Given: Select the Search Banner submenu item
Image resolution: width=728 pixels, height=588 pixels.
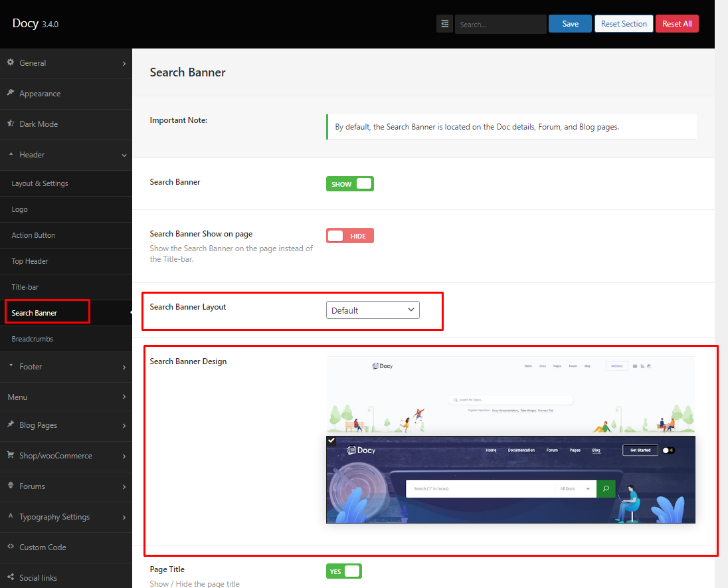Looking at the screenshot, I should tap(66, 313).
